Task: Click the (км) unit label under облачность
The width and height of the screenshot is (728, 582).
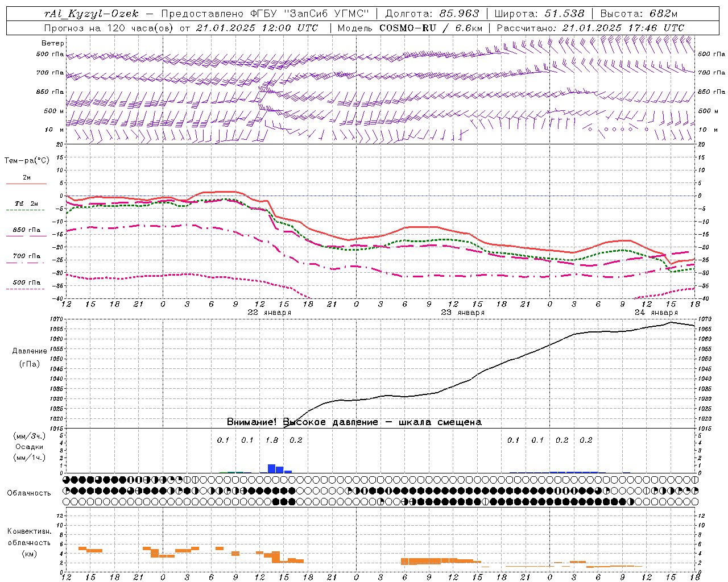Action: pos(30,554)
